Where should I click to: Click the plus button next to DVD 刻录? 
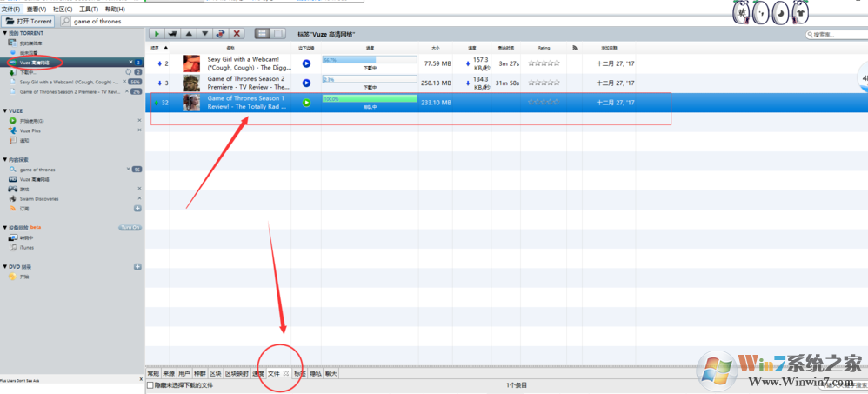pos(137,267)
